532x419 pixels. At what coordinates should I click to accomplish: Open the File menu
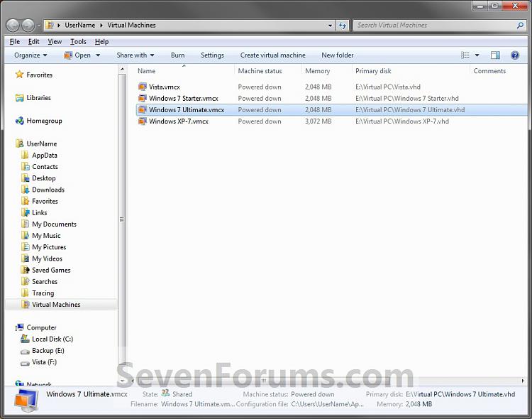15,41
